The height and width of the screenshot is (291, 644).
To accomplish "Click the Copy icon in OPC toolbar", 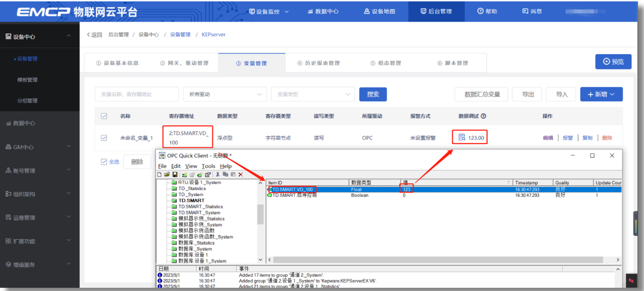I will click(225, 175).
